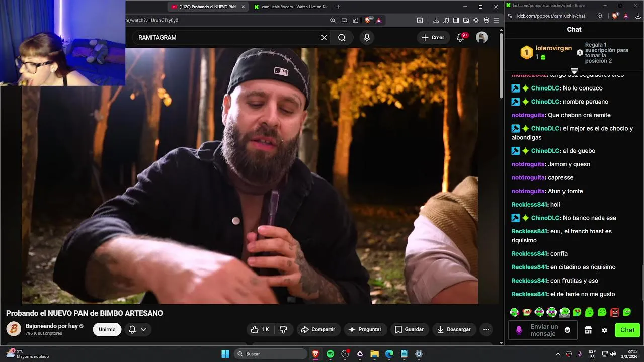Open the Kick chat settings gear
This screenshot has height=362, width=644.
604,330
